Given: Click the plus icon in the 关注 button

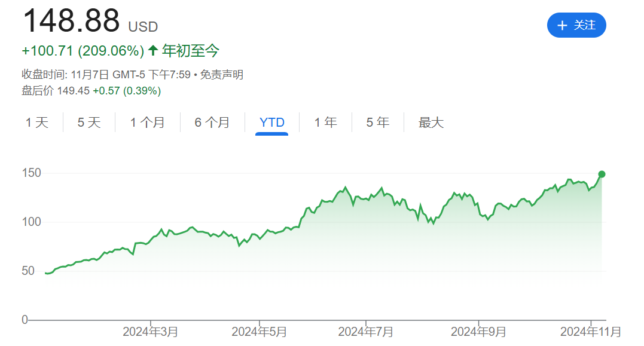Looking at the screenshot, I should point(561,25).
